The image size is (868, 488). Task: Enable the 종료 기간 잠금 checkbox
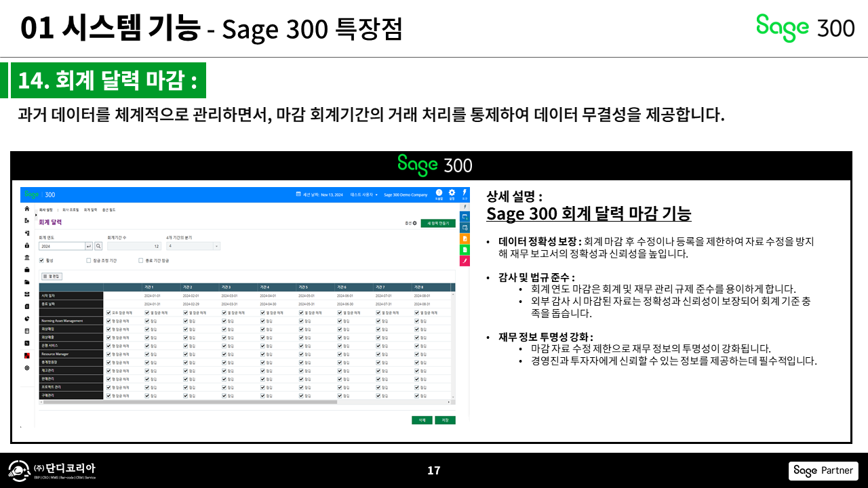tap(141, 260)
